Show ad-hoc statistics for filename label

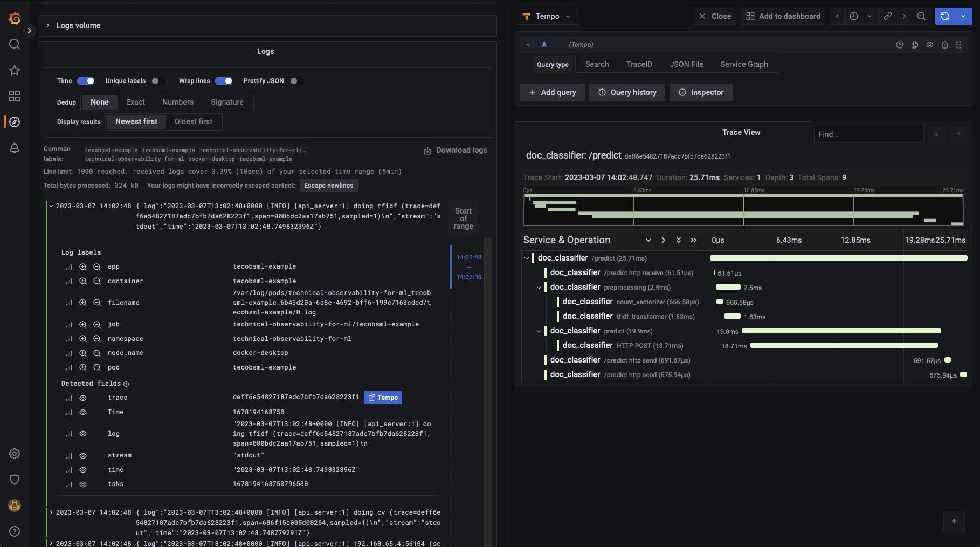point(69,303)
